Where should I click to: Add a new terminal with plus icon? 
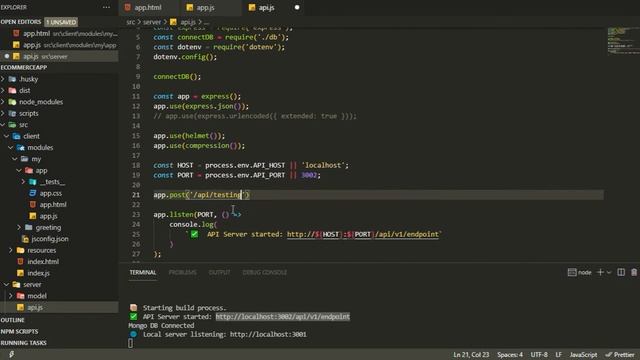point(600,272)
